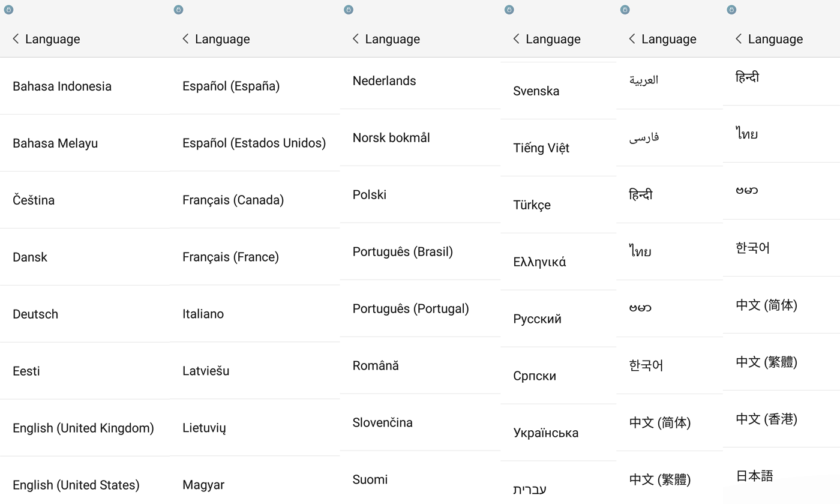Go back from the Bahasa Indonesia language list
Screen dimensions: 840x504
(x=16, y=39)
